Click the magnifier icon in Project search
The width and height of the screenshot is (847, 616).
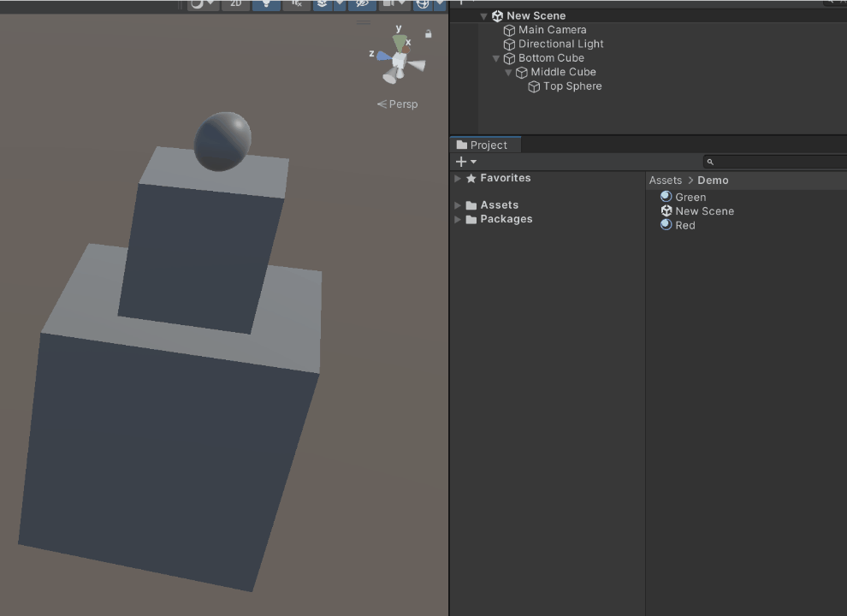(710, 162)
